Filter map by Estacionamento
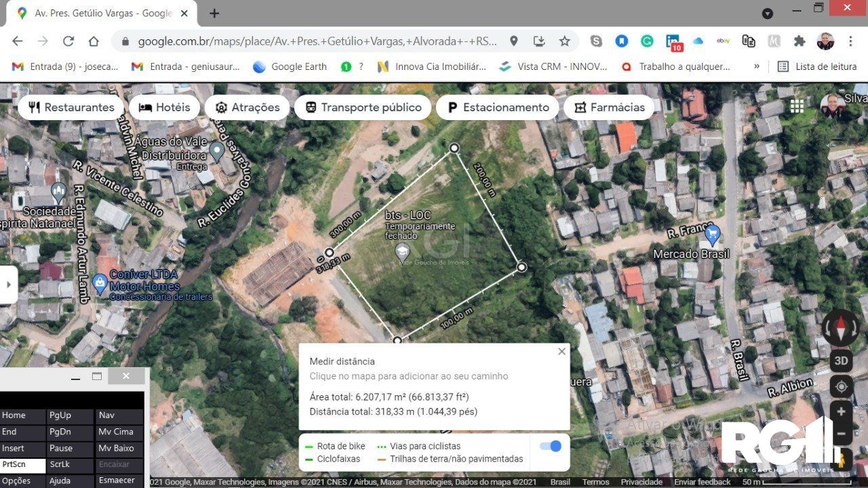868x488 pixels. (497, 107)
